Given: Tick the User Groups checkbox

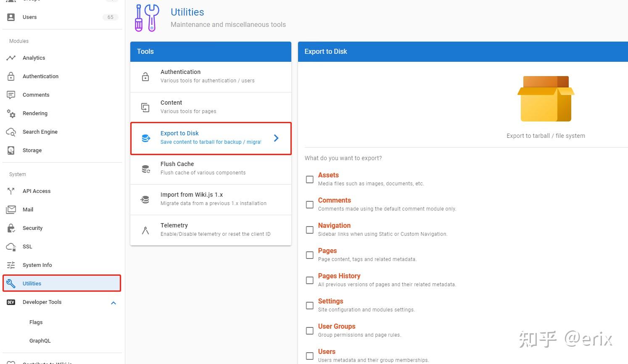Looking at the screenshot, I should pos(310,331).
